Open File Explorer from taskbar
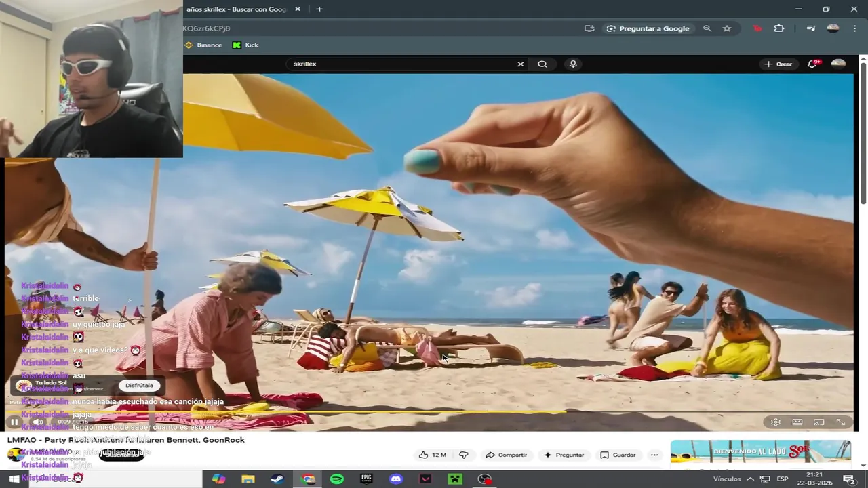 248,479
